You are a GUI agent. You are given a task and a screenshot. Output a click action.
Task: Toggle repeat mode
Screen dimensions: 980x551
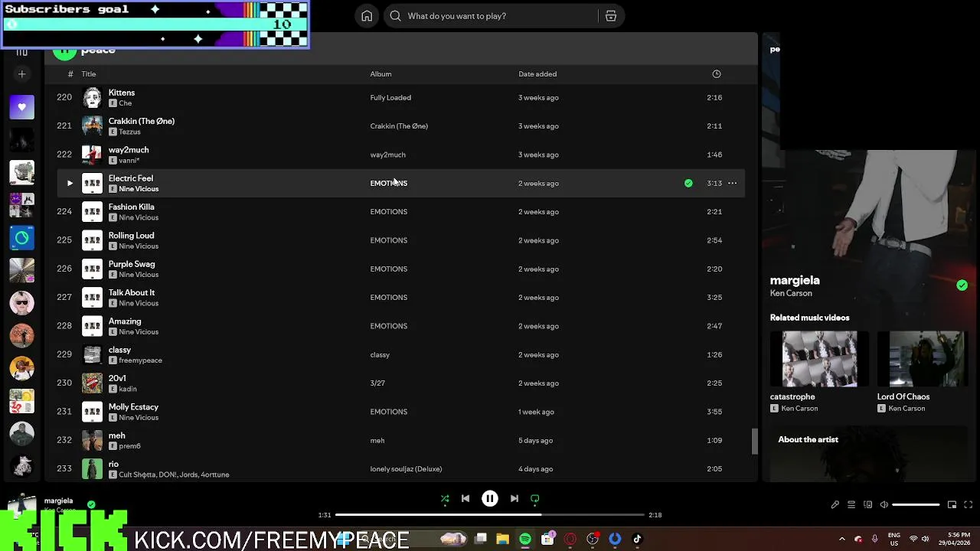535,499
